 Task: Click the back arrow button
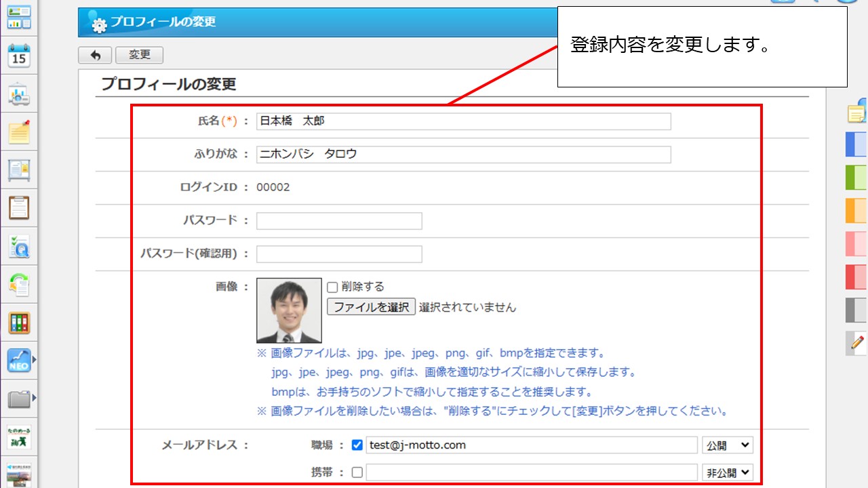click(x=95, y=55)
